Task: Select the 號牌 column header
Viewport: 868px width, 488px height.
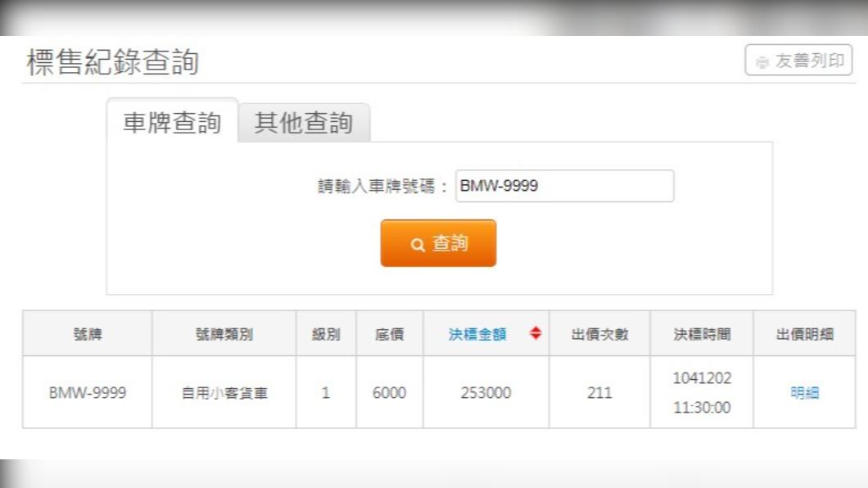Action: point(88,334)
